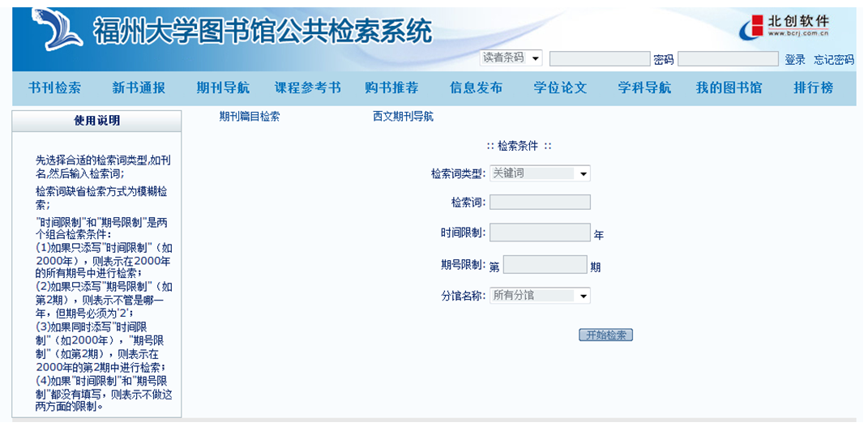Open the 排行榜 menu item
The height and width of the screenshot is (431, 868).
tap(813, 88)
